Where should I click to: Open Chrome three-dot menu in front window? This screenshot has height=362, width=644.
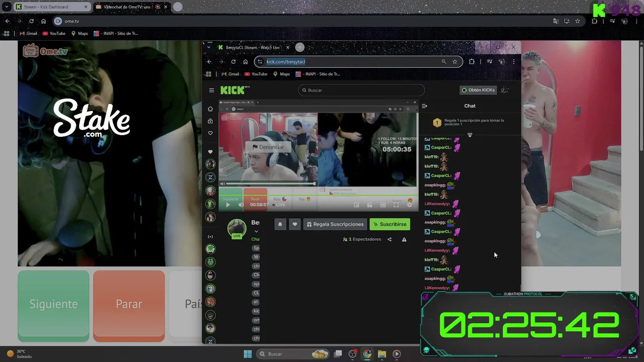pos(514,61)
